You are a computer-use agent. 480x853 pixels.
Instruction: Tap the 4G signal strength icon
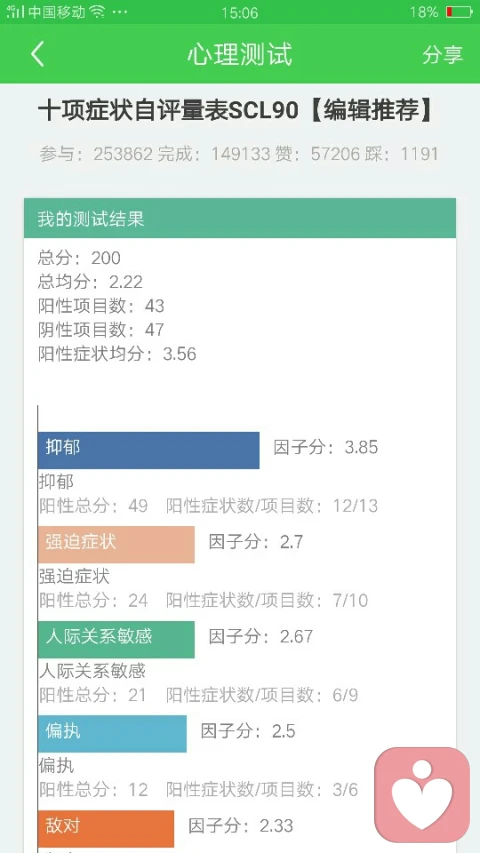[15, 12]
